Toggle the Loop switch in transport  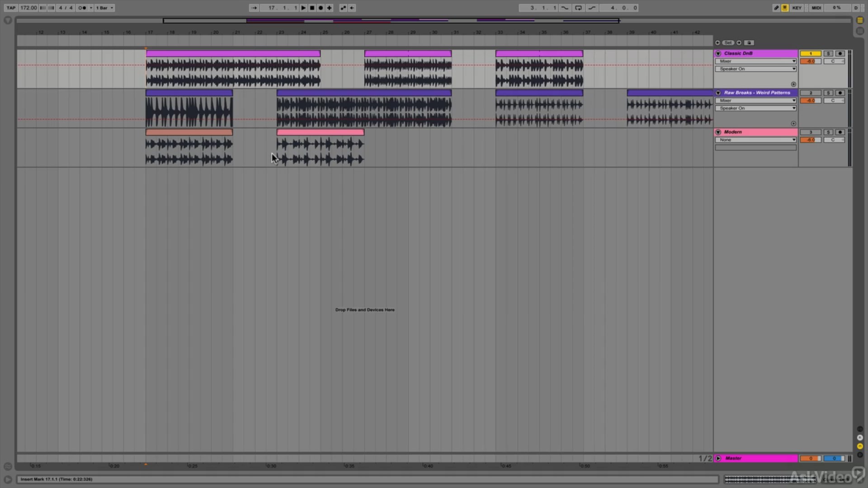click(578, 8)
